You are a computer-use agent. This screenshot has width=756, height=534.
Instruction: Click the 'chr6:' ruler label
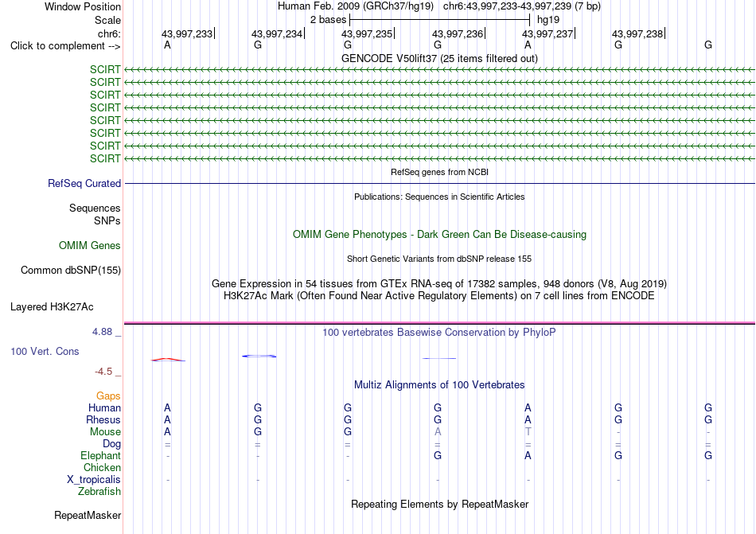109,33
